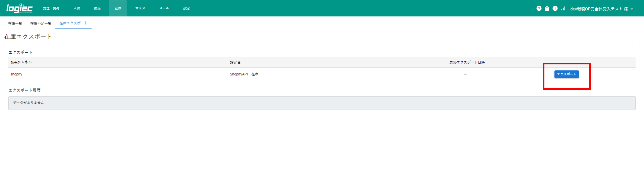Viewport: 644px width, 177px height.
Task: Open the help question mark icon
Action: [x=539, y=8]
